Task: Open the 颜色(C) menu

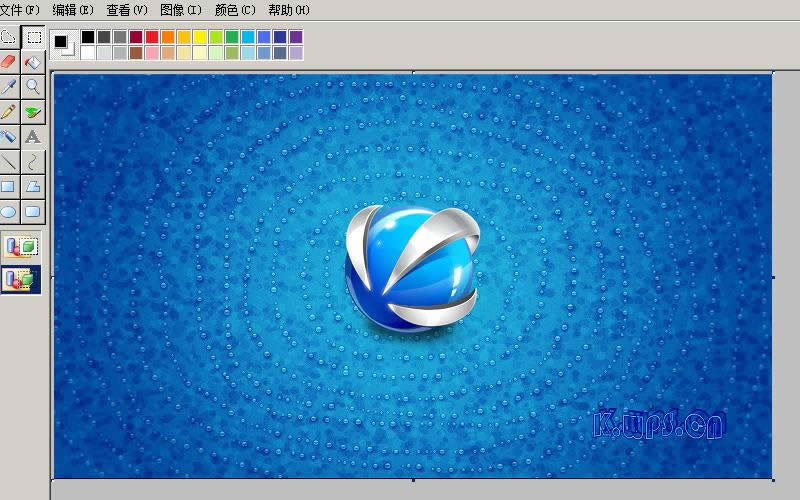Action: click(x=235, y=10)
